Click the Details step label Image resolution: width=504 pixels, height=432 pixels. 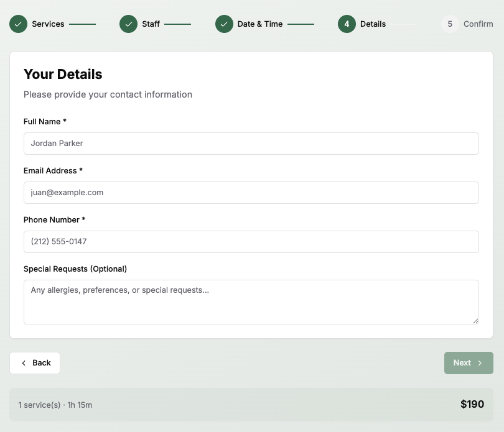(x=373, y=24)
